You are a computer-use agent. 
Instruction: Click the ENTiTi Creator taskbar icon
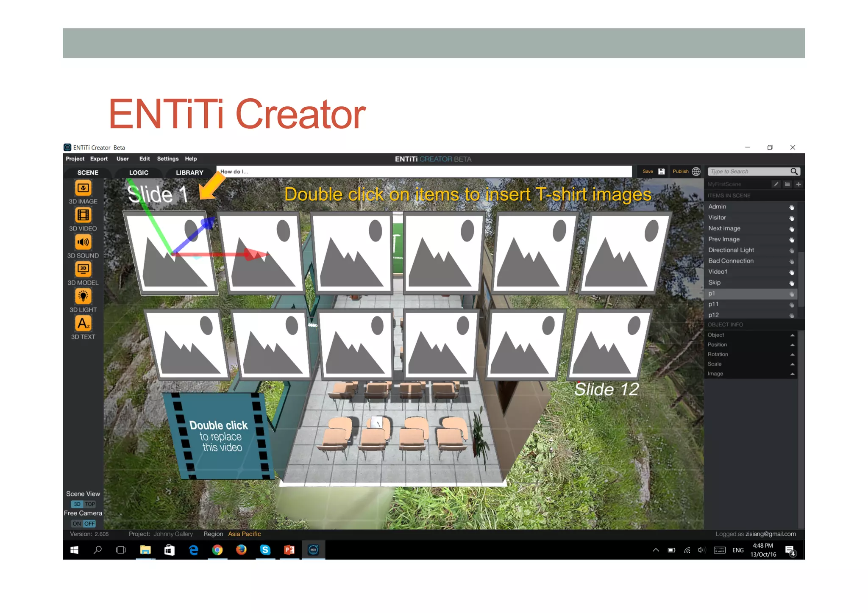pyautogui.click(x=313, y=550)
